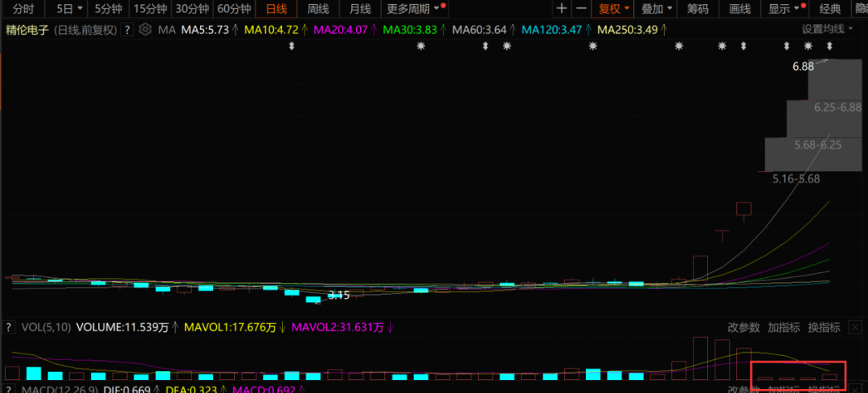Open the 5日 period dropdown
This screenshot has height=393, width=868.
(69, 8)
